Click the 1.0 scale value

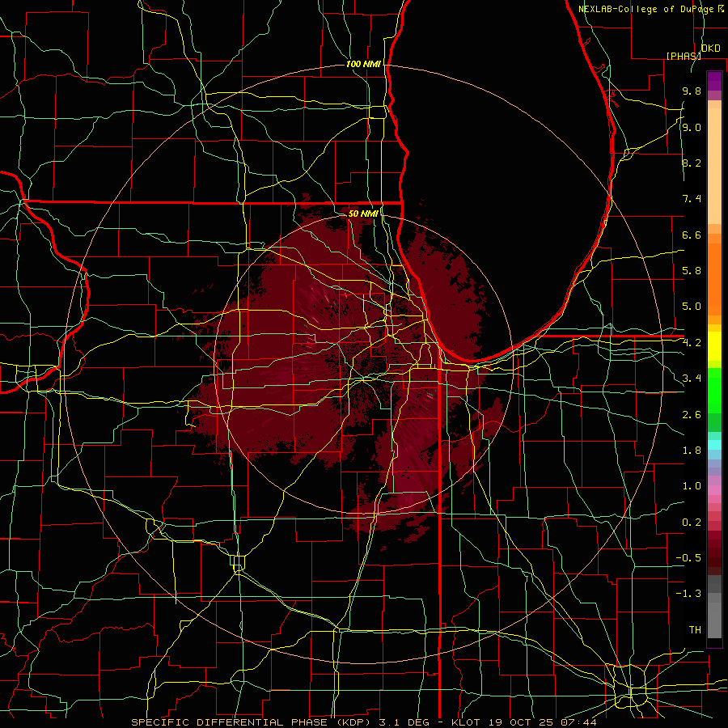[x=692, y=486]
